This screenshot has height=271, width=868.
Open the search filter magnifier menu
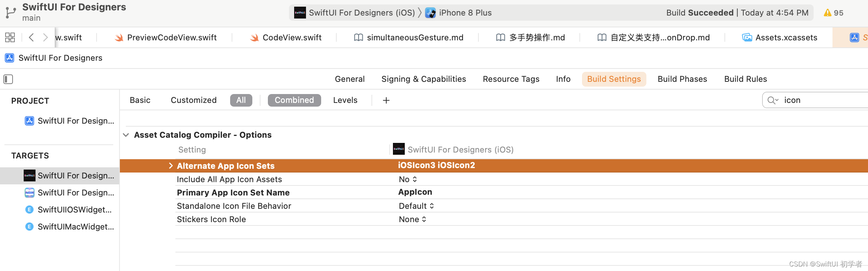click(x=773, y=100)
